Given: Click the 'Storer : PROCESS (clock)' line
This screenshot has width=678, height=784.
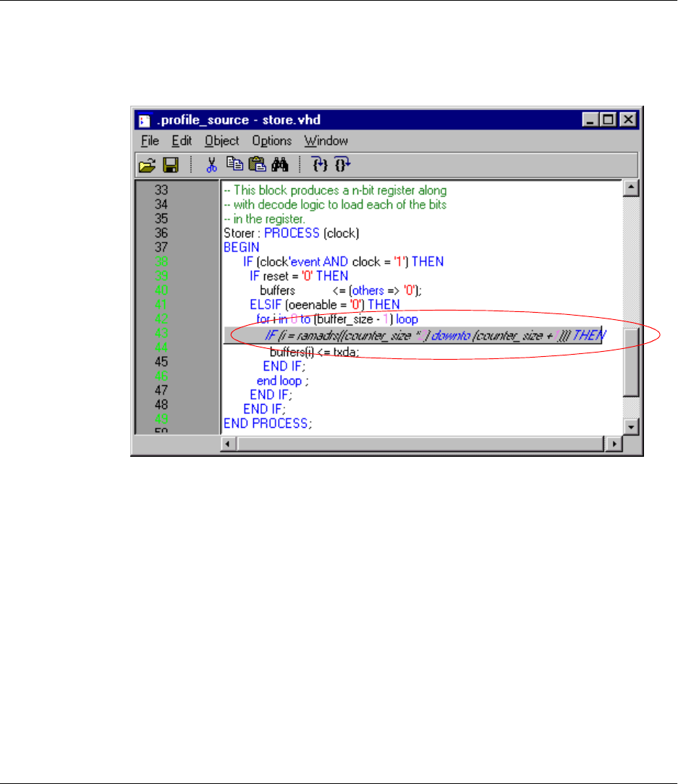Looking at the screenshot, I should point(292,234).
